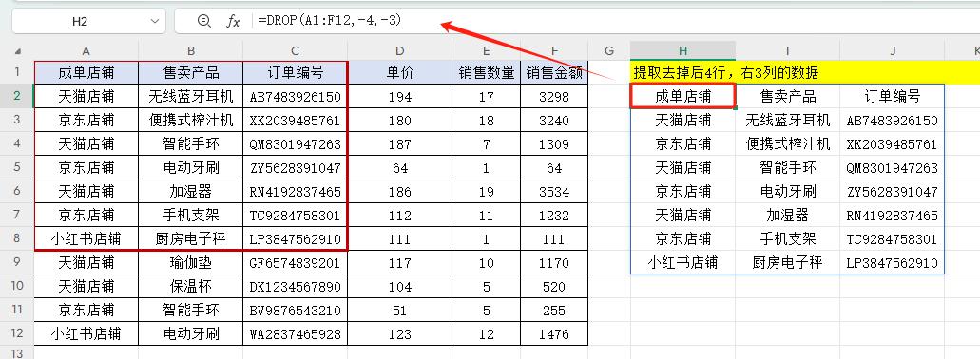The image size is (980, 359).
Task: Click cell C10 DK1234567890
Action: (x=295, y=286)
